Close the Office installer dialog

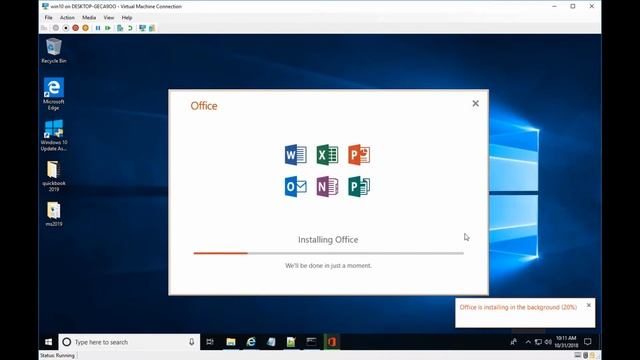pos(476,104)
